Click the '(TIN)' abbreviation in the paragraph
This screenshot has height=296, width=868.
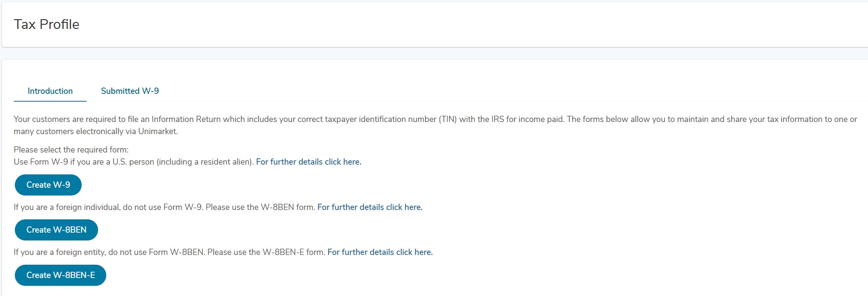pos(448,119)
